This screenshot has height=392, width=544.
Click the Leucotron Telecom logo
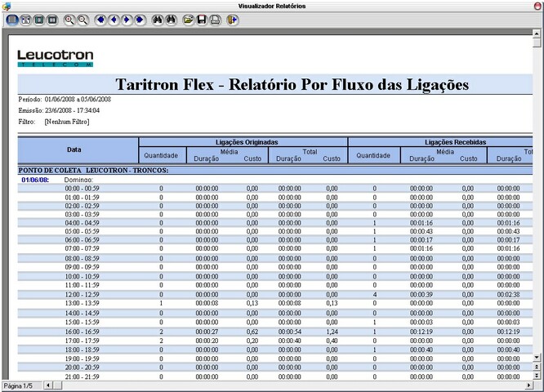pos(56,58)
